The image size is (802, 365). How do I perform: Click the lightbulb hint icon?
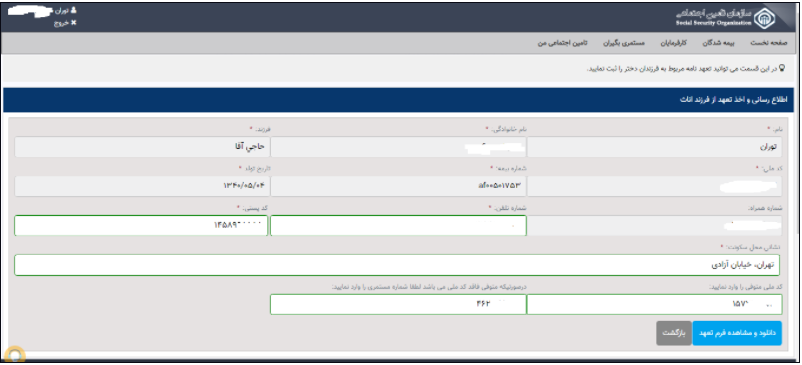tap(782, 68)
